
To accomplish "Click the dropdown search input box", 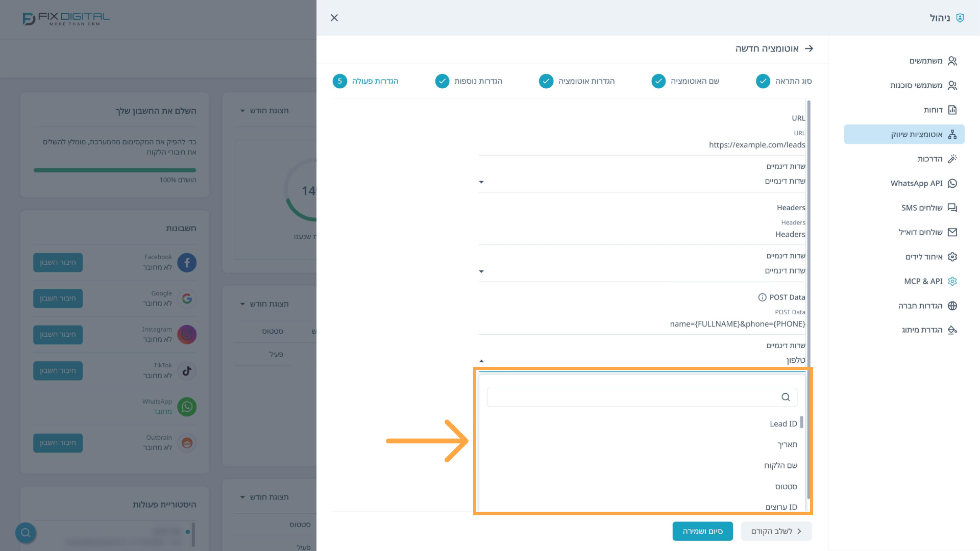I will point(642,397).
